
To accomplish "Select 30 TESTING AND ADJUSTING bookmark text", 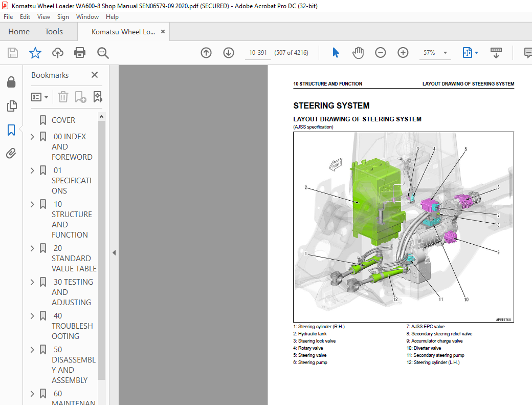I will coord(72,292).
